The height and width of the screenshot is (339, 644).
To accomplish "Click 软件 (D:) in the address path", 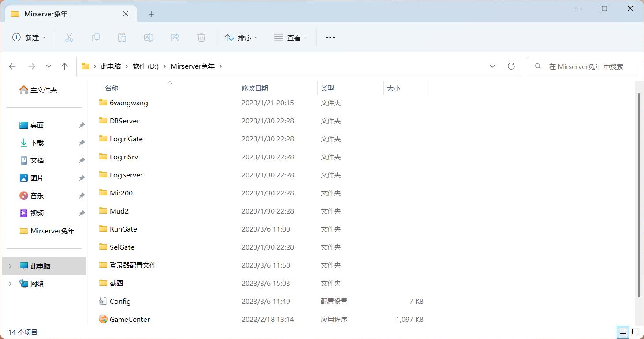I will [145, 66].
